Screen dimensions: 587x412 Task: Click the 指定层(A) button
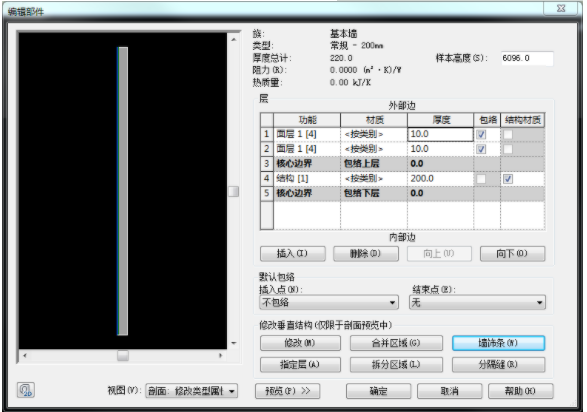pyautogui.click(x=300, y=364)
